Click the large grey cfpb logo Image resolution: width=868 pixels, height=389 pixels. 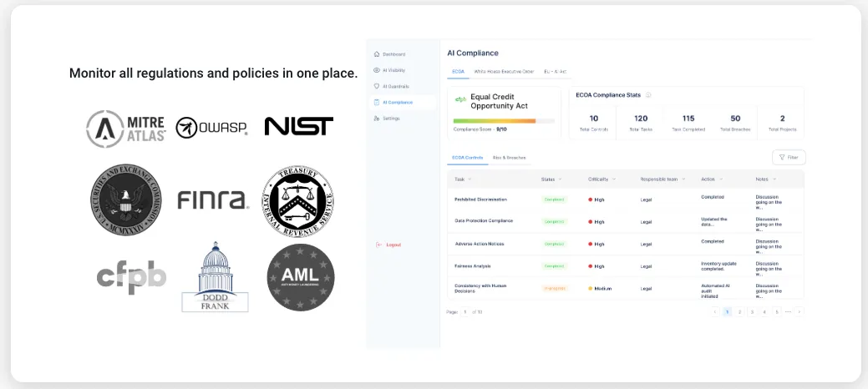132,277
